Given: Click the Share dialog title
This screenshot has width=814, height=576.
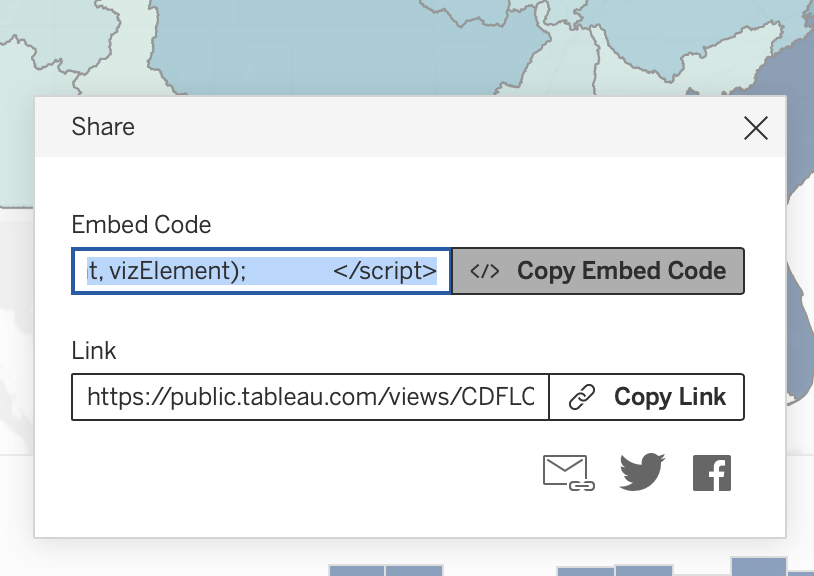Looking at the screenshot, I should (x=103, y=127).
